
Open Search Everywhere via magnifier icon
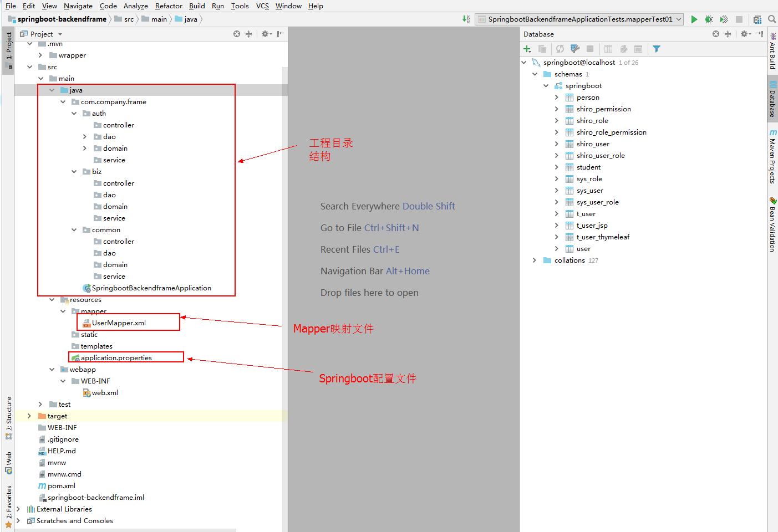point(771,18)
